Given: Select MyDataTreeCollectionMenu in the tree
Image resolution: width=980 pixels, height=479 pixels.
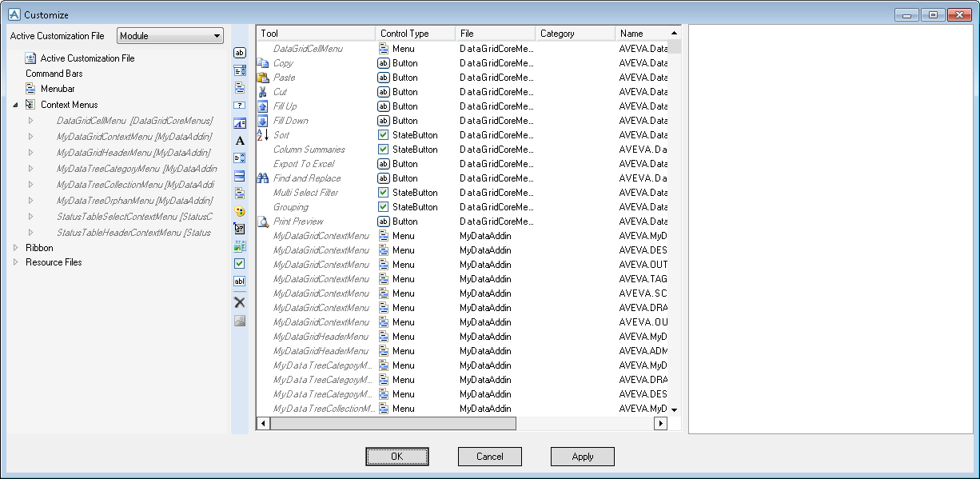Looking at the screenshot, I should point(137,185).
